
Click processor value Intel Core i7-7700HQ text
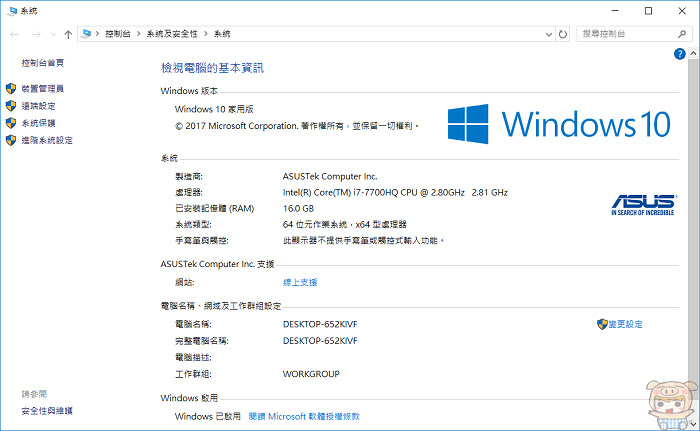395,192
